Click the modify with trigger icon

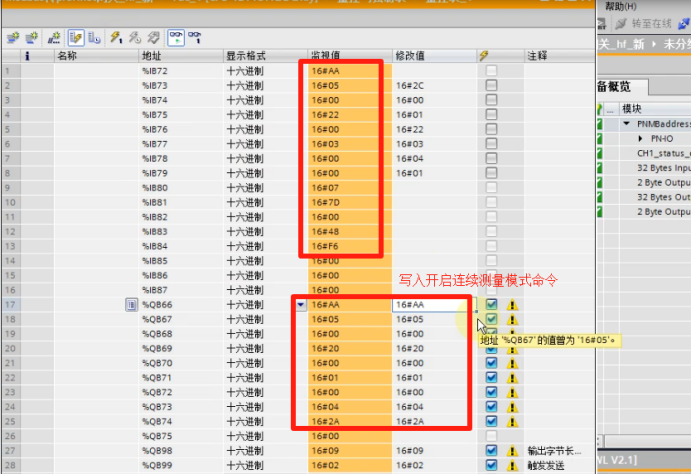(135, 38)
